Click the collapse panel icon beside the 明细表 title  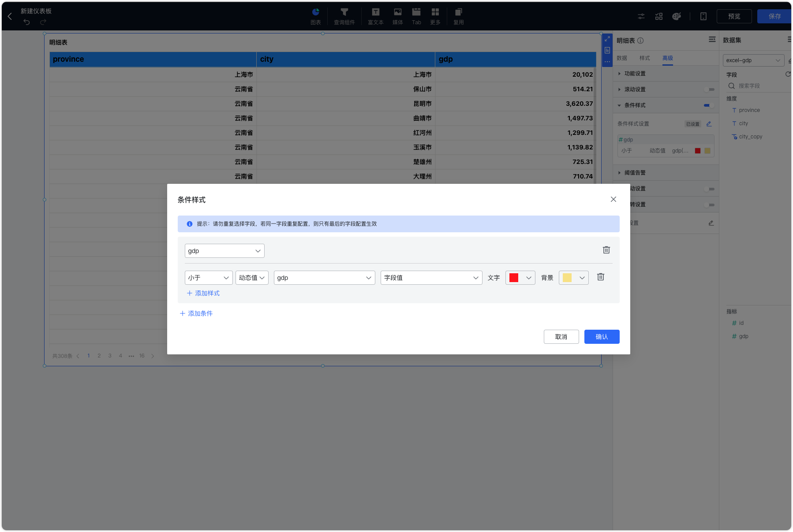712,39
